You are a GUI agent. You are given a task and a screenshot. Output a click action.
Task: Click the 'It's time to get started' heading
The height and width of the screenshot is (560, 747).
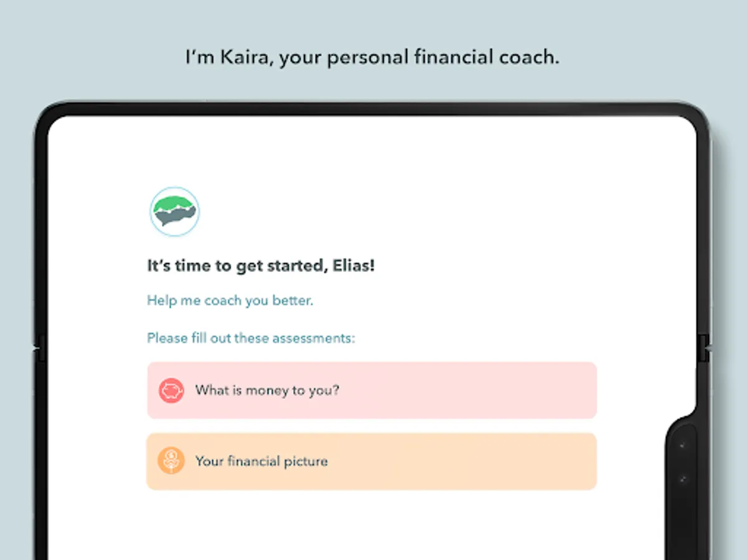237,266
